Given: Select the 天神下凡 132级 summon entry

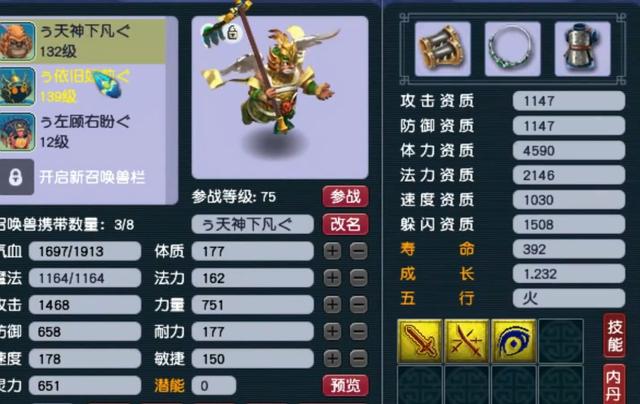Looking at the screenshot, I should [83, 41].
